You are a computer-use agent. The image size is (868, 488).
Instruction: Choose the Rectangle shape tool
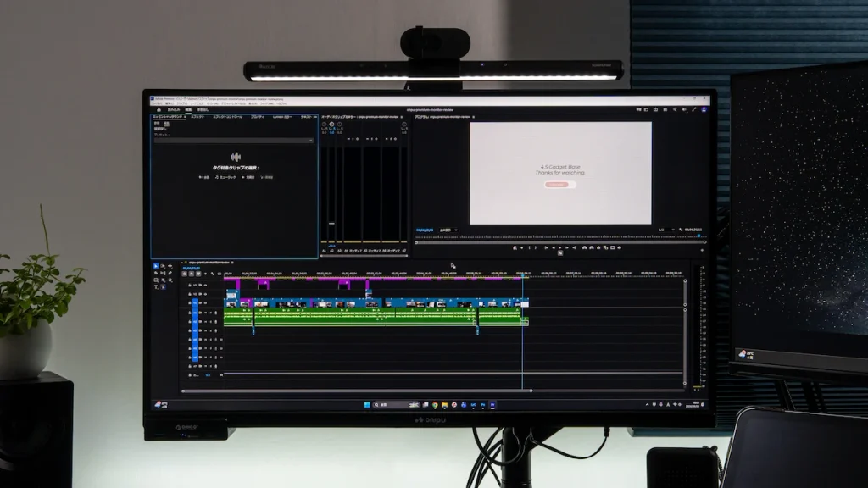point(156,280)
